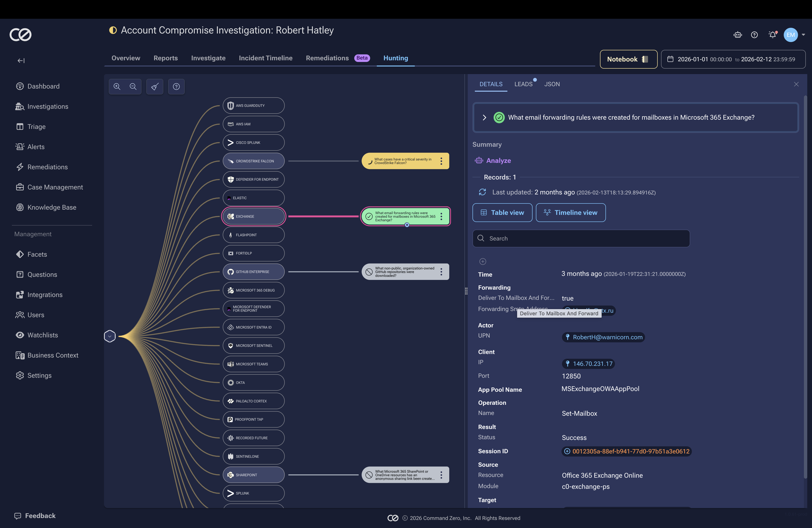Screen dimensions: 812x528
Task: Open the Notebook button
Action: tap(628, 59)
